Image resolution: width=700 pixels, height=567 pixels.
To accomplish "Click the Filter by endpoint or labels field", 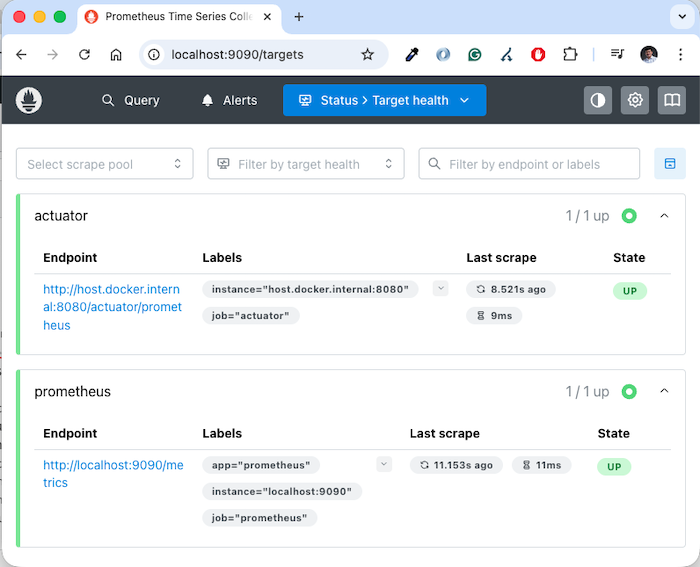I will (529, 164).
